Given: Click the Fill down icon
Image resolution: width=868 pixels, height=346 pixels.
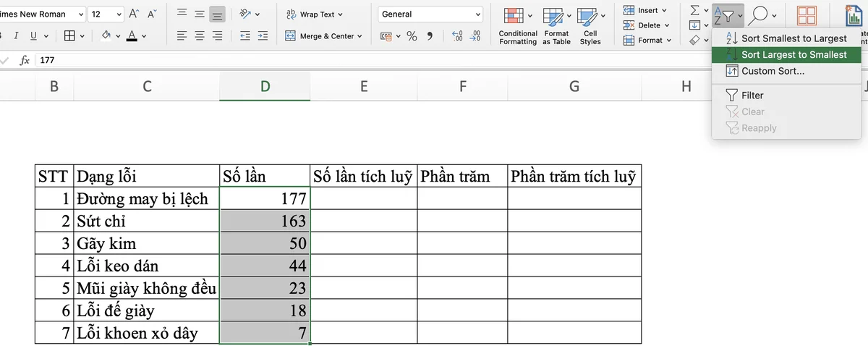Looking at the screenshot, I should pyautogui.click(x=694, y=25).
